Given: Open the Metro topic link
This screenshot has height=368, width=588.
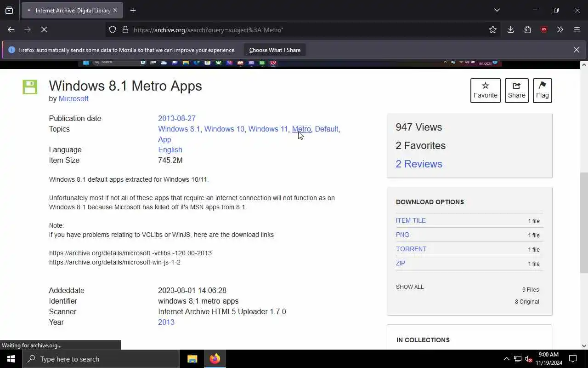Looking at the screenshot, I should (301, 129).
